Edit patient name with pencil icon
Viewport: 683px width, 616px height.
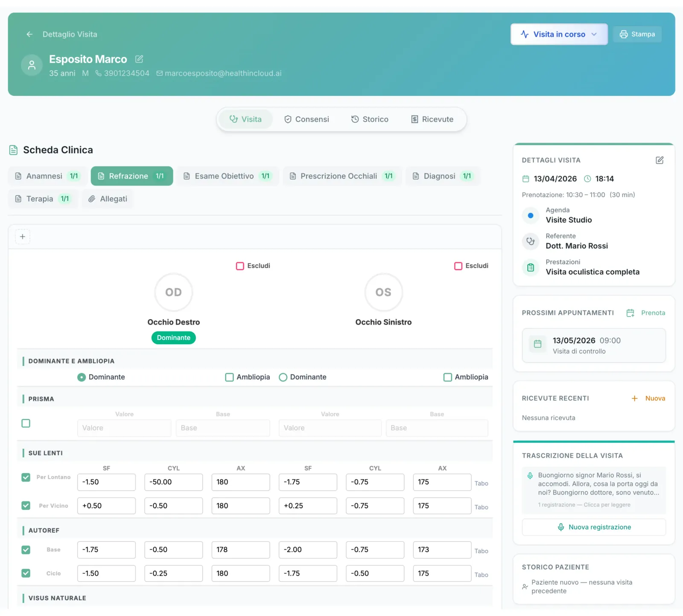(139, 59)
